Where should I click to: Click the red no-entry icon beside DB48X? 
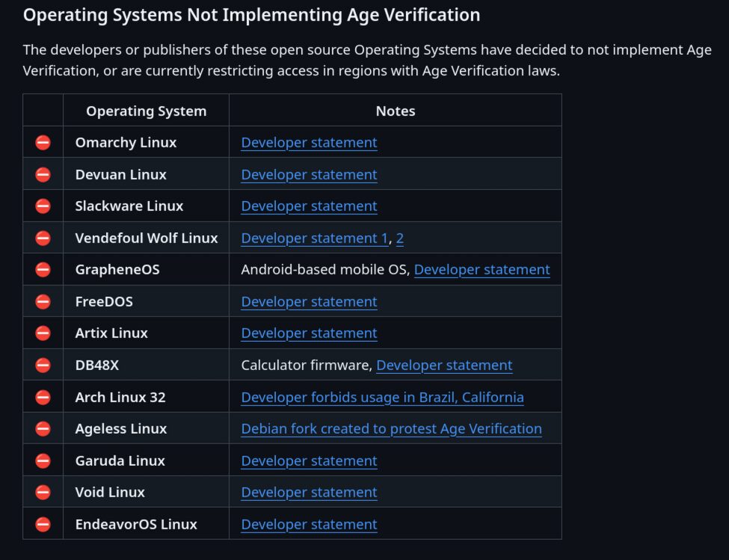(x=43, y=365)
